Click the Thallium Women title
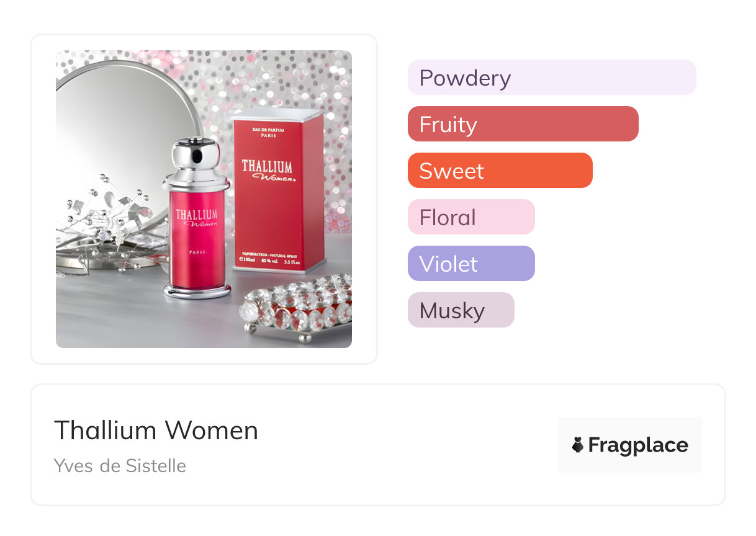 156,430
